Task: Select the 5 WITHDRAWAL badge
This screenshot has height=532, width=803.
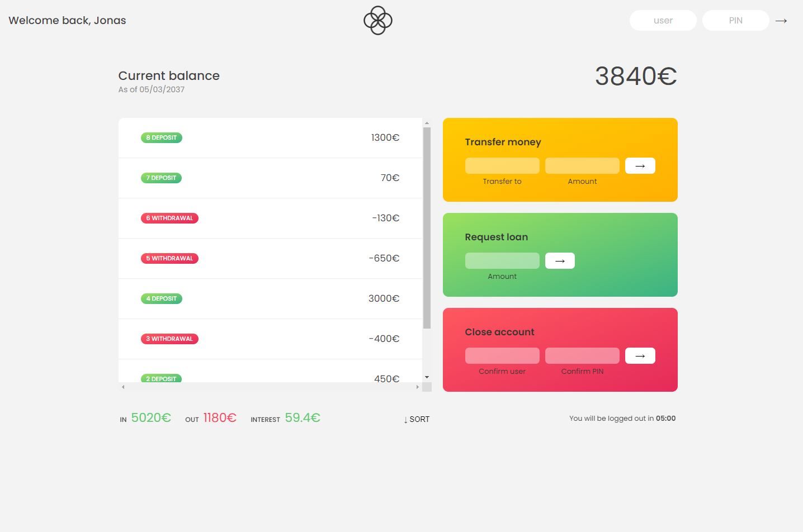Action: pyautogui.click(x=169, y=258)
